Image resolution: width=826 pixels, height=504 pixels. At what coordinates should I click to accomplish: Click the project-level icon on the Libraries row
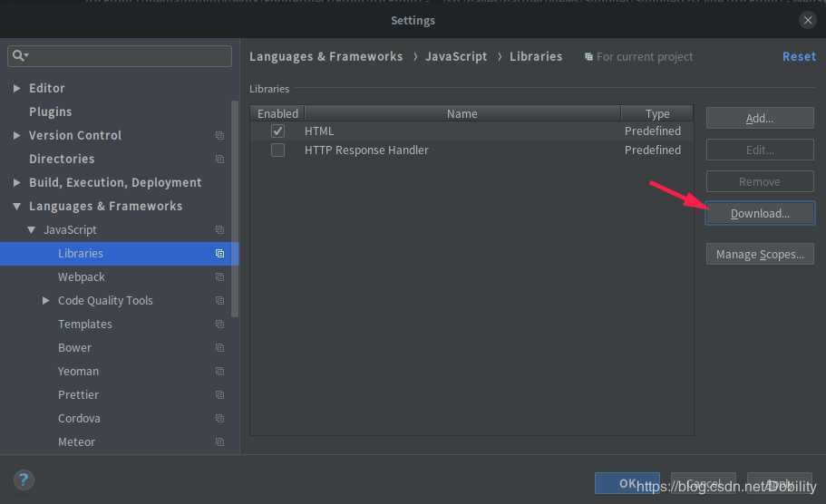click(219, 253)
